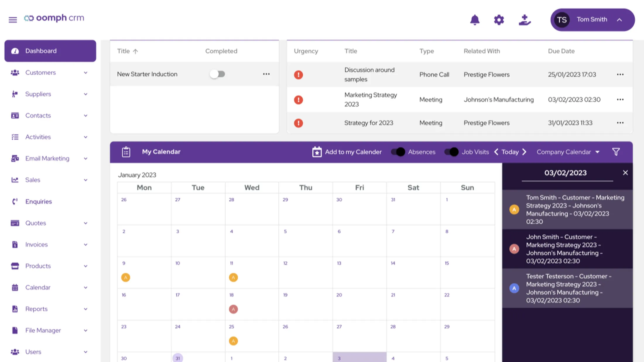The image size is (644, 362).
Task: Click urgency alert icon for Strategy for 2023
Action: (298, 123)
